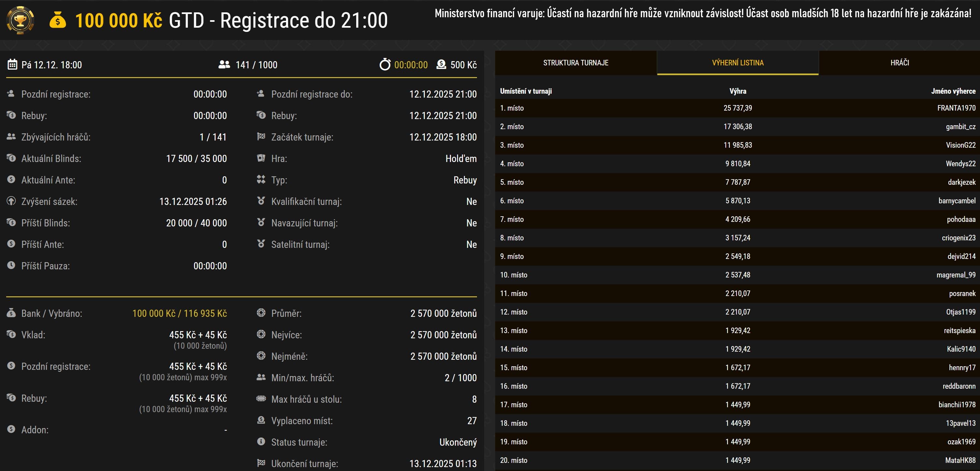Click the prize amount 17 306,38

tap(738, 127)
